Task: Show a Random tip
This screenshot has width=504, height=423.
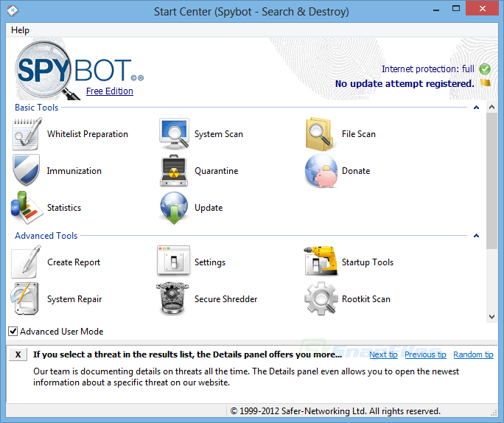Action: 473,354
